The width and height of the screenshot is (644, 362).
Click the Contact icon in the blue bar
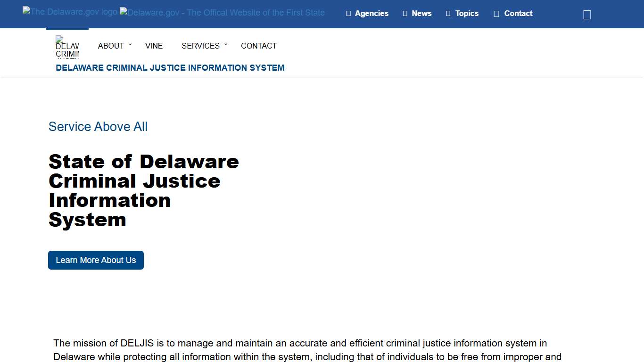tap(496, 14)
